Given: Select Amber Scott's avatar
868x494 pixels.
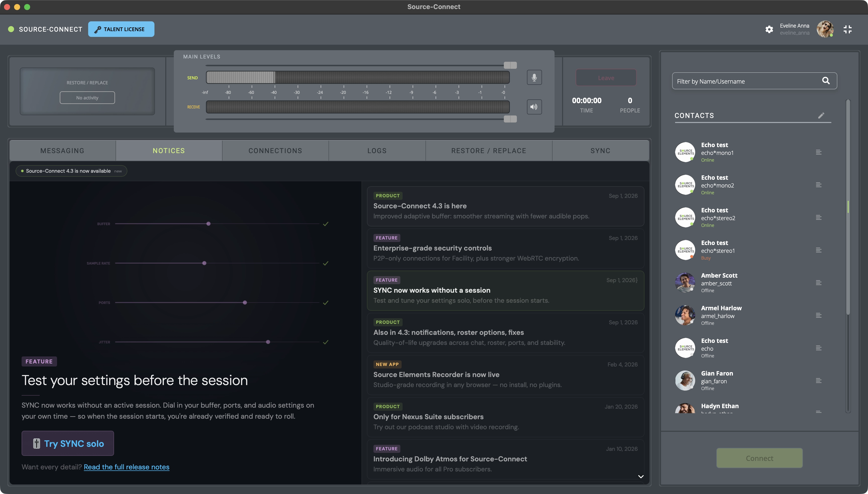Looking at the screenshot, I should click(x=685, y=283).
